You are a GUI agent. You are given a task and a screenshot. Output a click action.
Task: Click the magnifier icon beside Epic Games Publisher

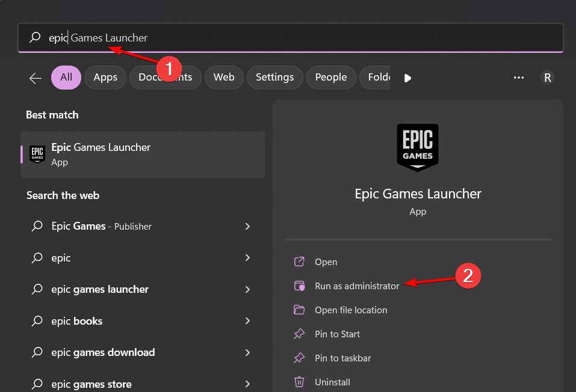[37, 225]
